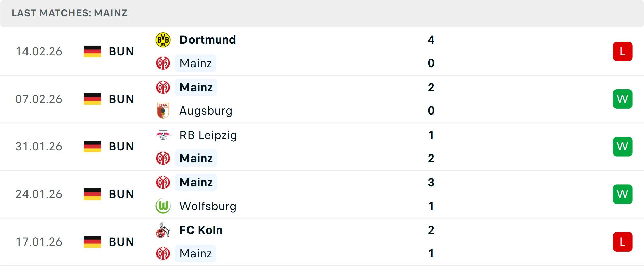Click the red L badge for Koln match
This screenshot has height=266, width=644.
tap(623, 242)
